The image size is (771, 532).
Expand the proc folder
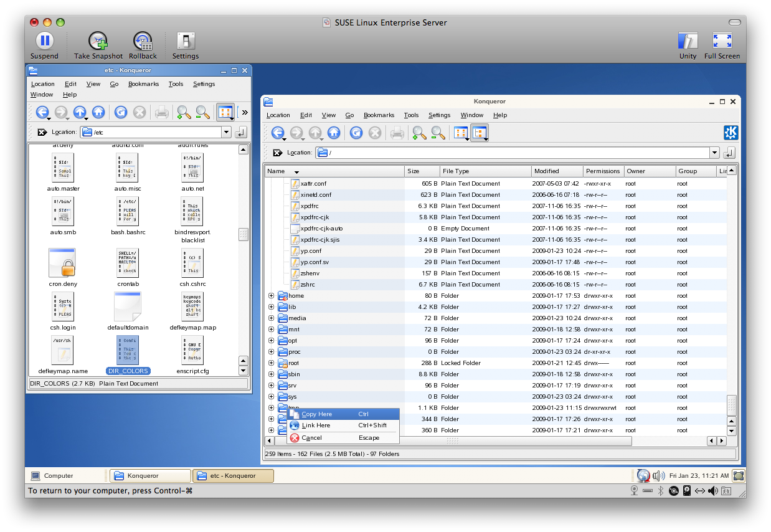point(271,352)
